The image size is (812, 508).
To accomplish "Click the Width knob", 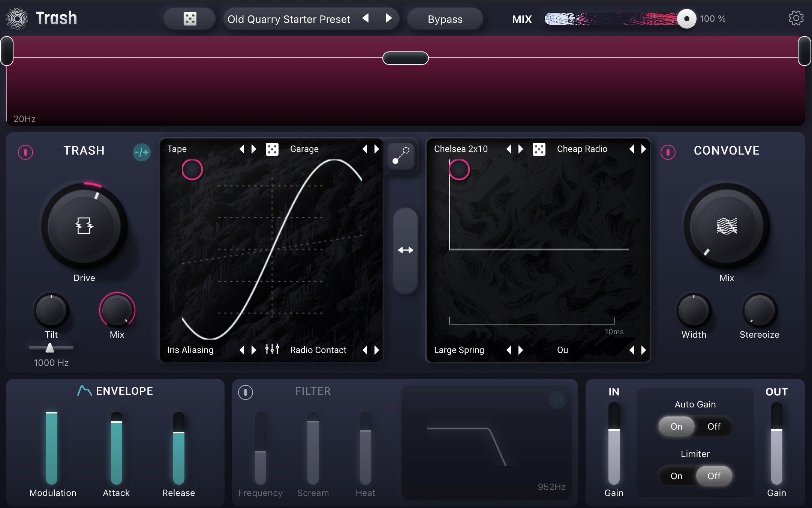I will (x=694, y=310).
